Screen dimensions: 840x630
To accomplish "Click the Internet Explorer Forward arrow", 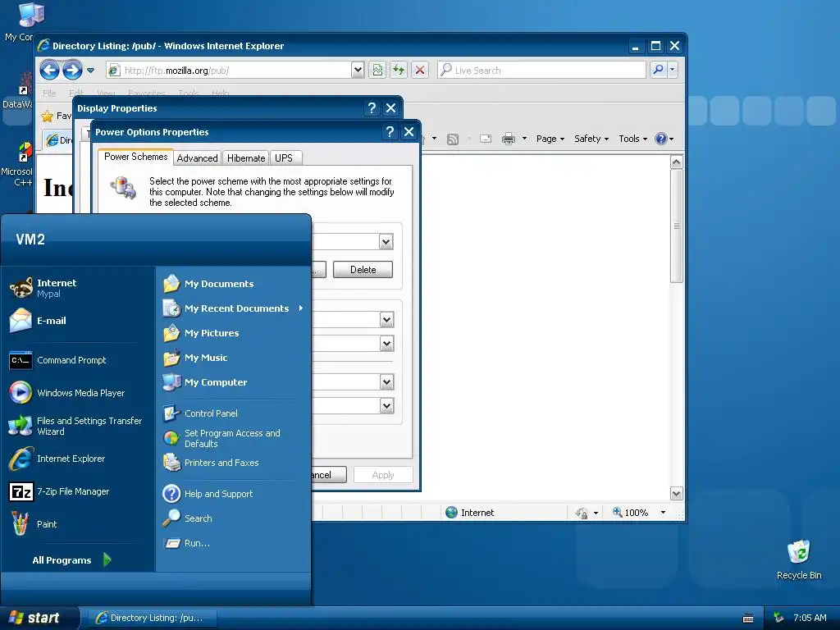I will point(72,71).
